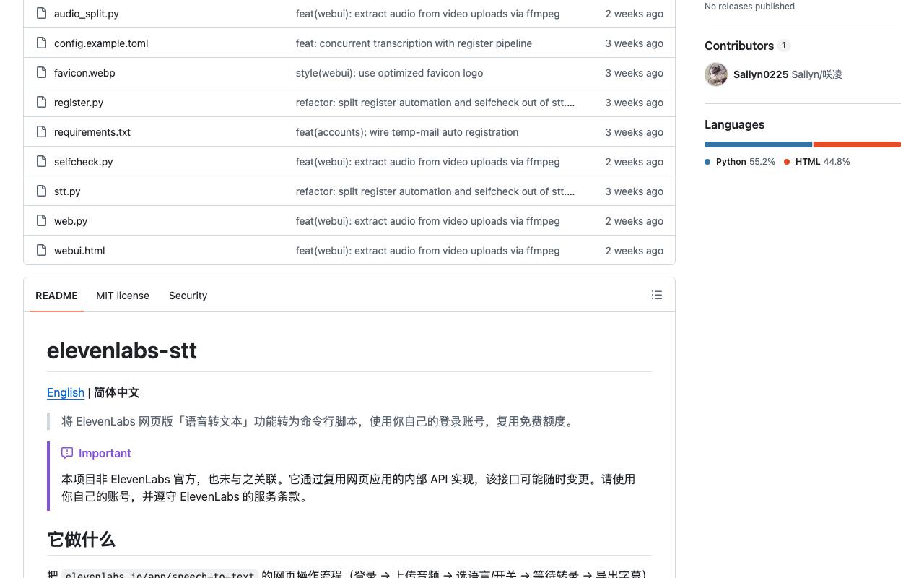Open the temp-mail auto registration commit message

point(407,132)
